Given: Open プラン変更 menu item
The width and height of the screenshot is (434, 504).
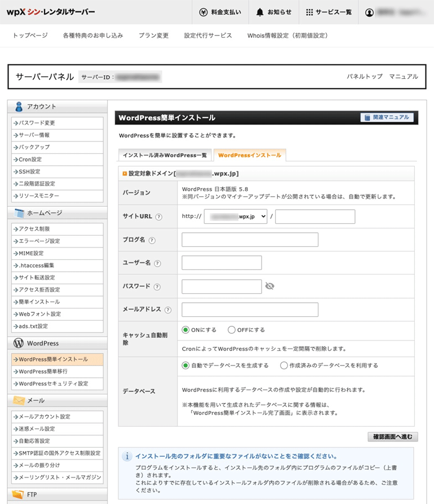Looking at the screenshot, I should (x=153, y=36).
